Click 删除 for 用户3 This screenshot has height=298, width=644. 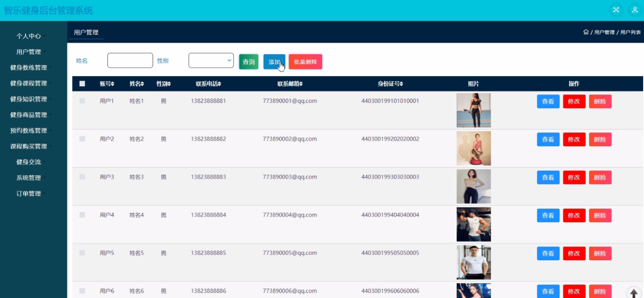pyautogui.click(x=600, y=177)
